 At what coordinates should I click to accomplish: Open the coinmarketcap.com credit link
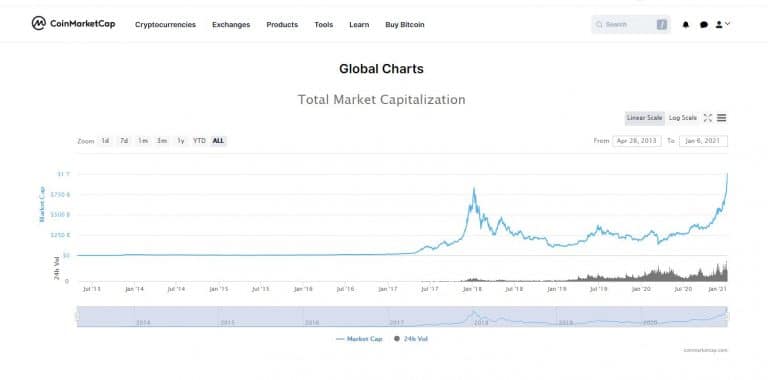point(705,350)
